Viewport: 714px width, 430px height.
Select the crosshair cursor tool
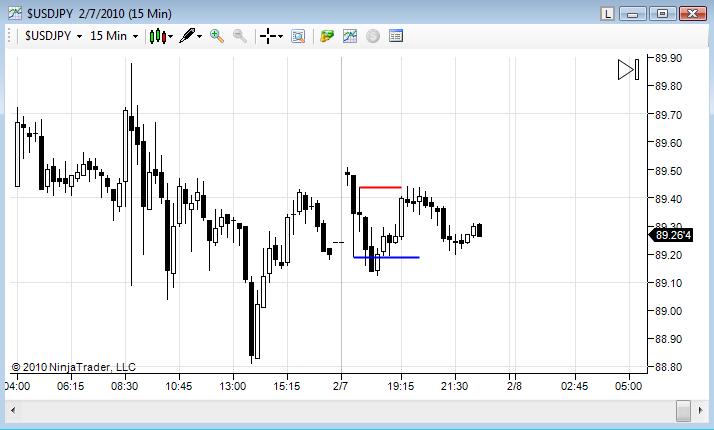(x=268, y=36)
